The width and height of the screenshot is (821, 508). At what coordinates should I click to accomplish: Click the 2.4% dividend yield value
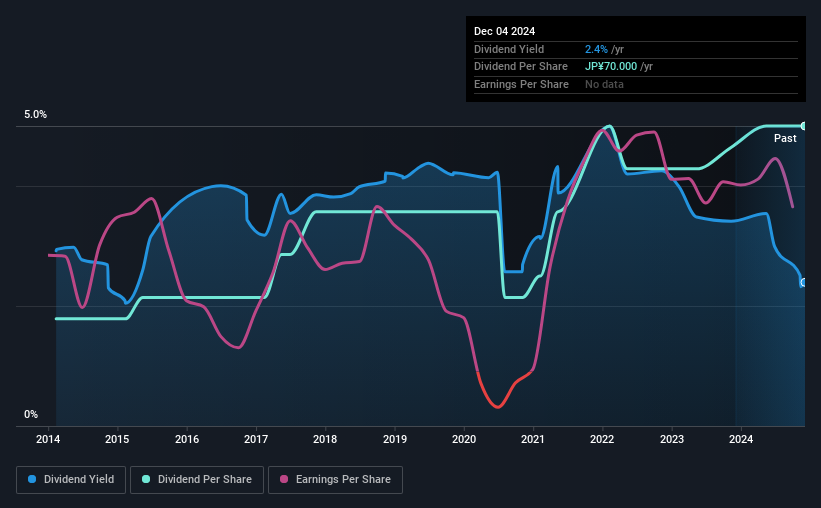pyautogui.click(x=596, y=49)
